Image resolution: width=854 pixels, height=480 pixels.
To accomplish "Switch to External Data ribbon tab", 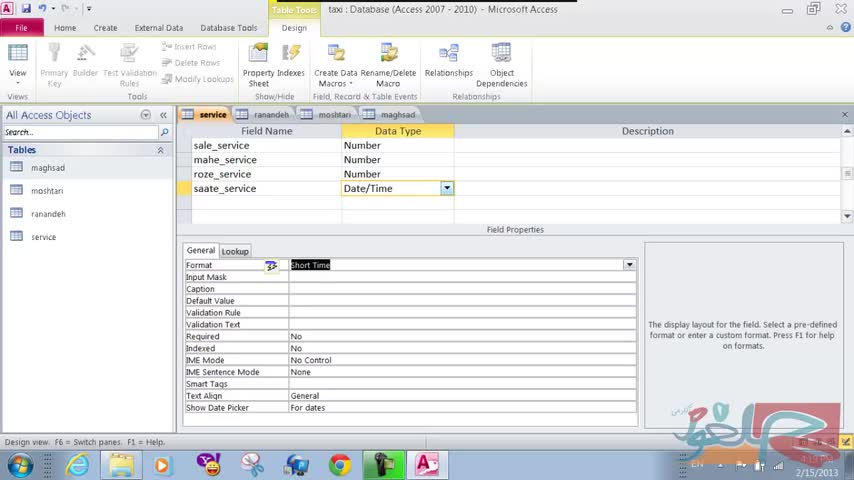I will pyautogui.click(x=158, y=28).
